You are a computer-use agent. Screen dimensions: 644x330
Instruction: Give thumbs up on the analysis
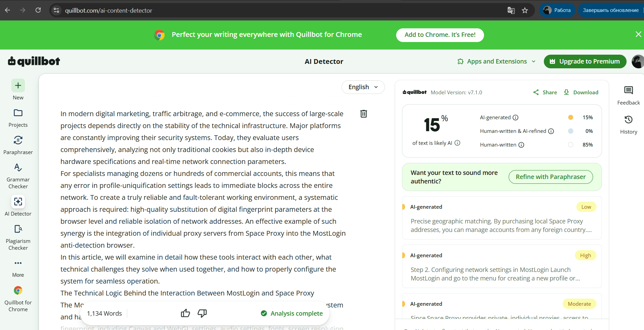[x=185, y=313]
